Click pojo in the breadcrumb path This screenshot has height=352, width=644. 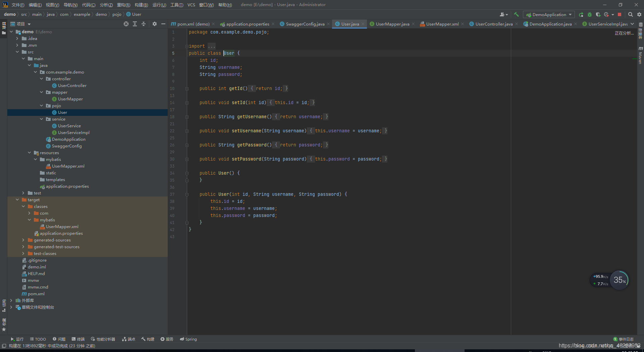[117, 14]
